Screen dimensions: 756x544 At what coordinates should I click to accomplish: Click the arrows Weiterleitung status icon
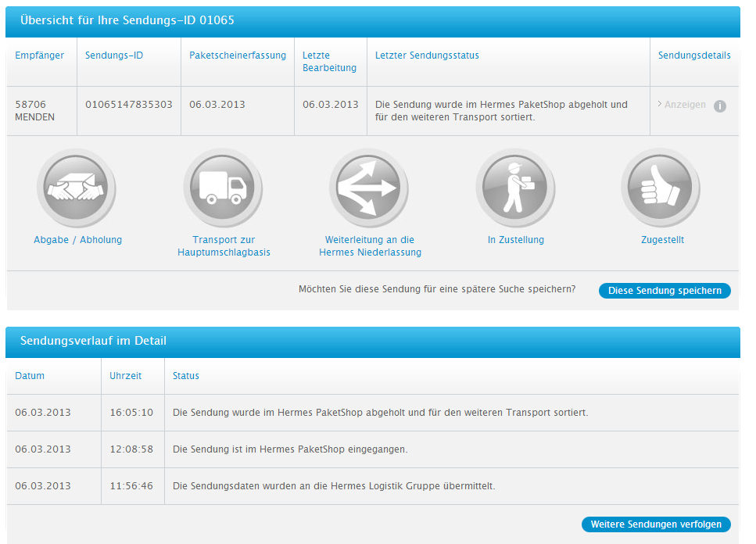pyautogui.click(x=369, y=188)
